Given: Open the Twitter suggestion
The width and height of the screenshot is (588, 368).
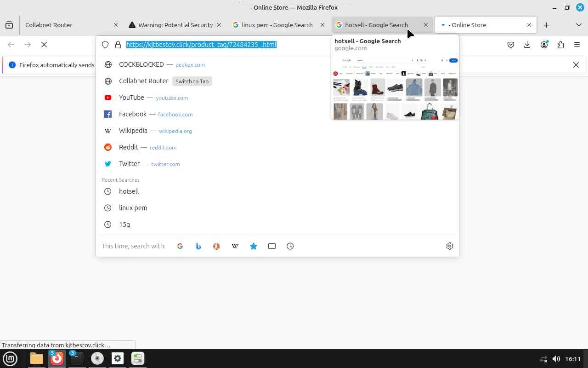Looking at the screenshot, I should point(277,164).
